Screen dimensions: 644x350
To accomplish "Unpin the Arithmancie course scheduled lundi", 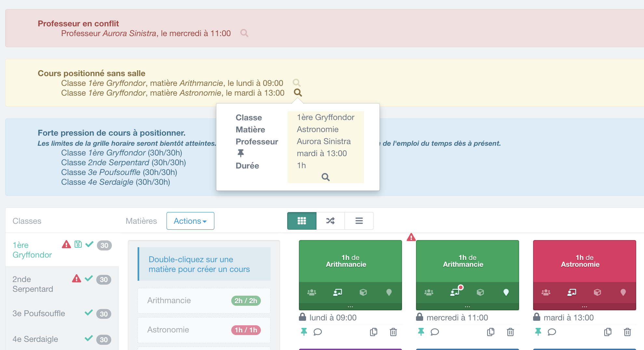I will 304,332.
